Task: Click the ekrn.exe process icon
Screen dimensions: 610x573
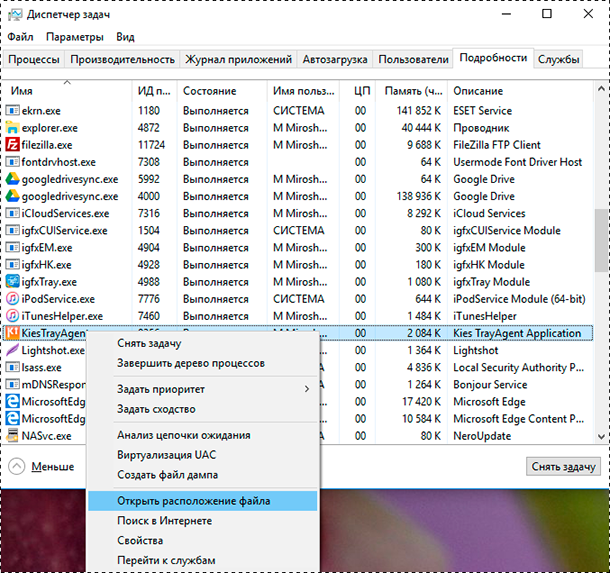Action: (12, 110)
